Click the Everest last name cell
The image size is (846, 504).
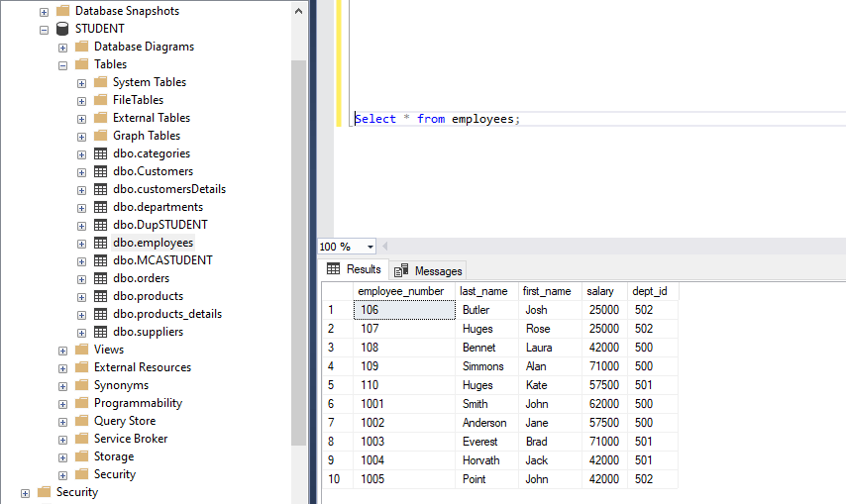tap(486, 442)
